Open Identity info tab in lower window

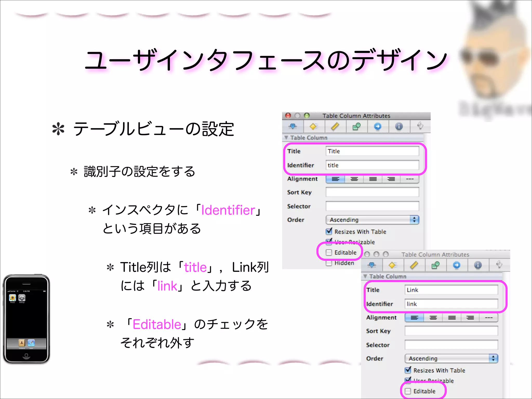pos(478,265)
